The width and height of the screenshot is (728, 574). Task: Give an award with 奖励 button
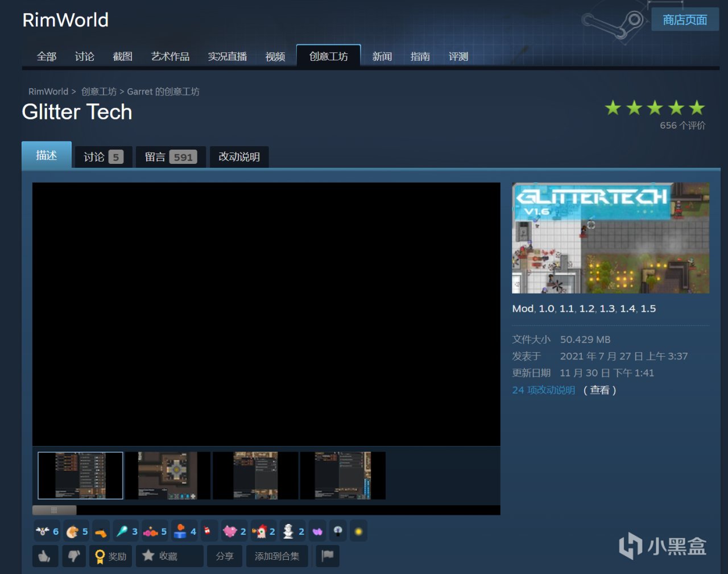pyautogui.click(x=111, y=556)
